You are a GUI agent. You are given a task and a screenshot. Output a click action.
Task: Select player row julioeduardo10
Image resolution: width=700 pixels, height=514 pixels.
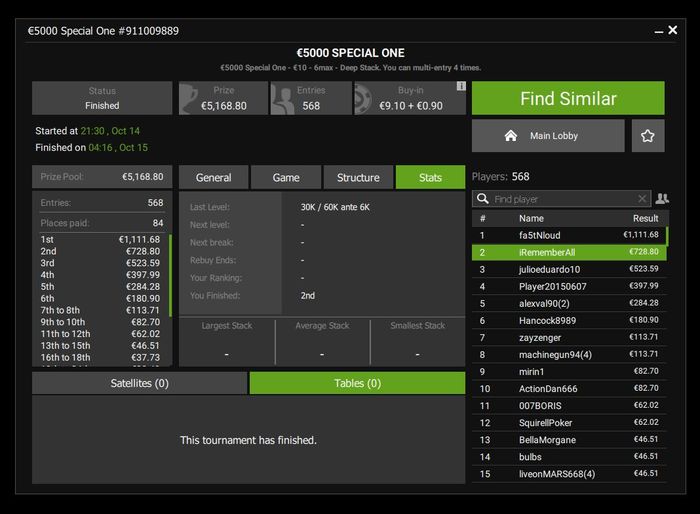coord(569,269)
